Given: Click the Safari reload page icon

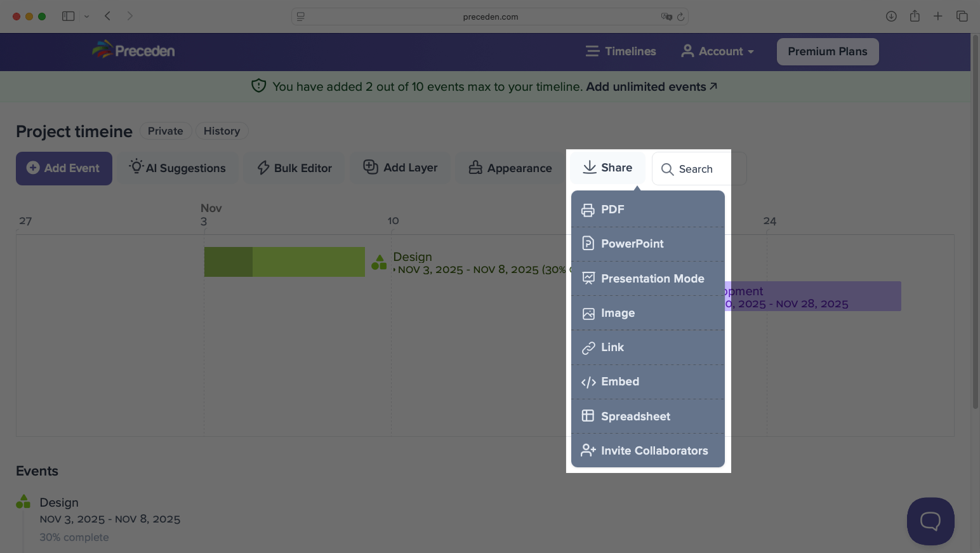Looking at the screenshot, I should tap(680, 17).
